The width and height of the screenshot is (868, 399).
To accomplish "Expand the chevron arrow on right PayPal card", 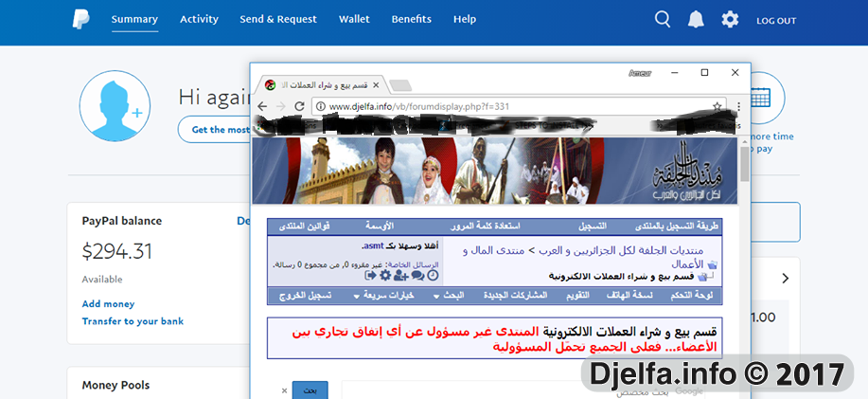I will [785, 279].
